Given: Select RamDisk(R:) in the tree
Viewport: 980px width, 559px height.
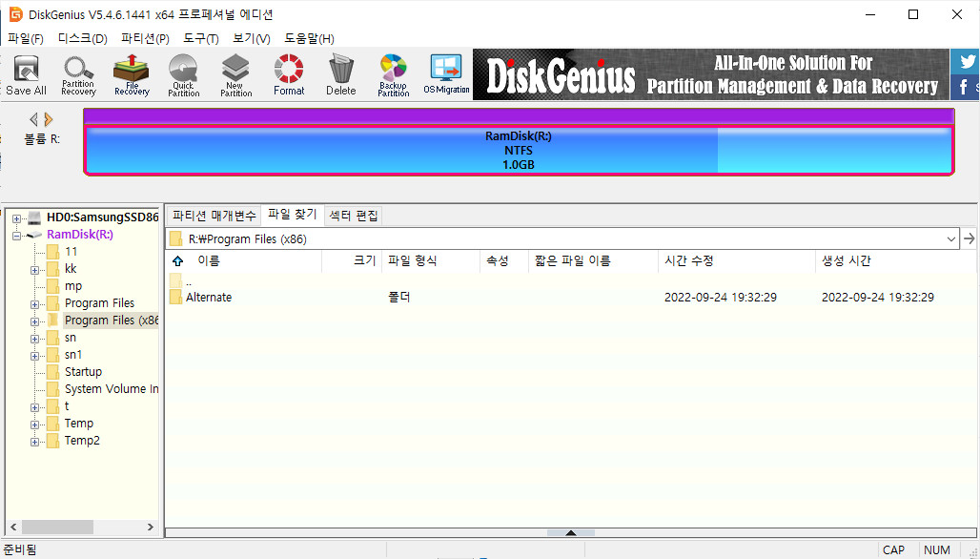Looking at the screenshot, I should (80, 235).
